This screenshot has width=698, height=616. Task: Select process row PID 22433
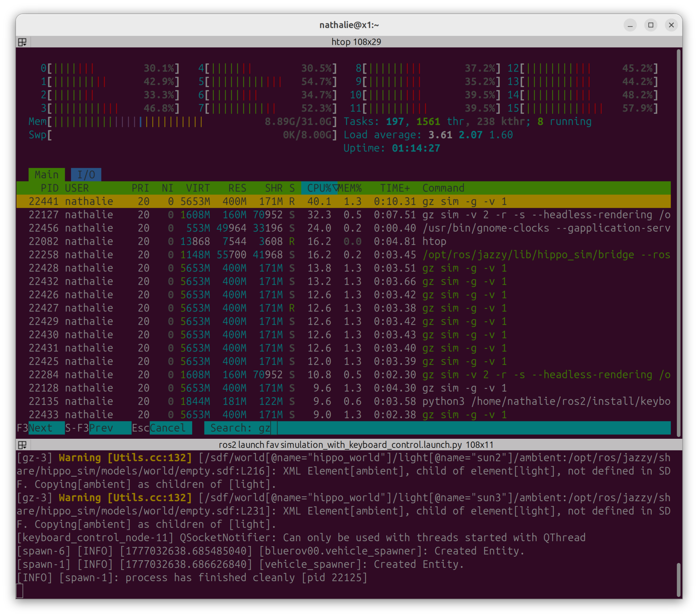coord(344,414)
